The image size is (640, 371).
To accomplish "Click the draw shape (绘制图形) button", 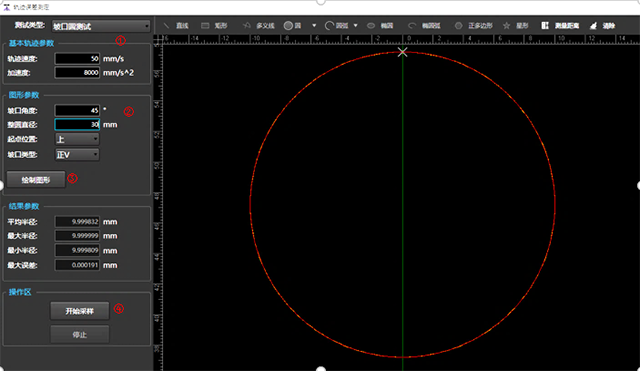I will (x=36, y=180).
